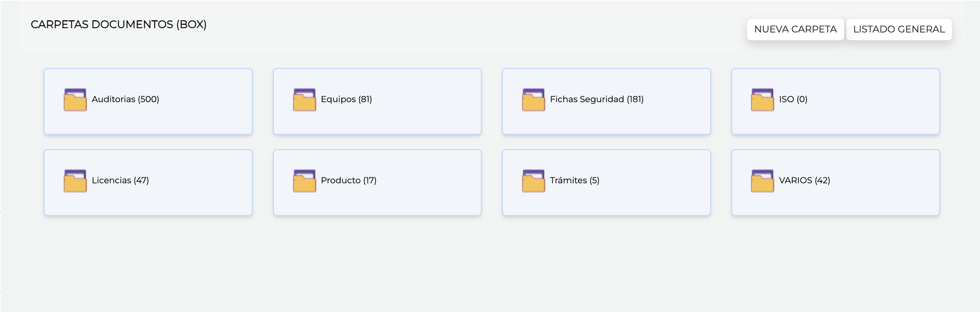
Task: Open the VARIOS folder icon
Action: [x=762, y=181]
